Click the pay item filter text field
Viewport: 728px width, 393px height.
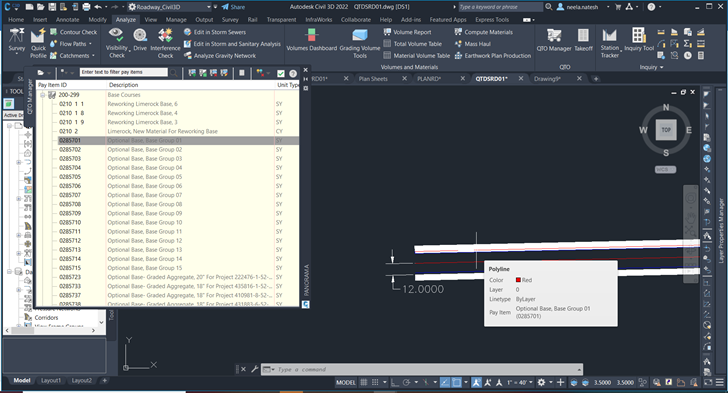click(x=124, y=72)
